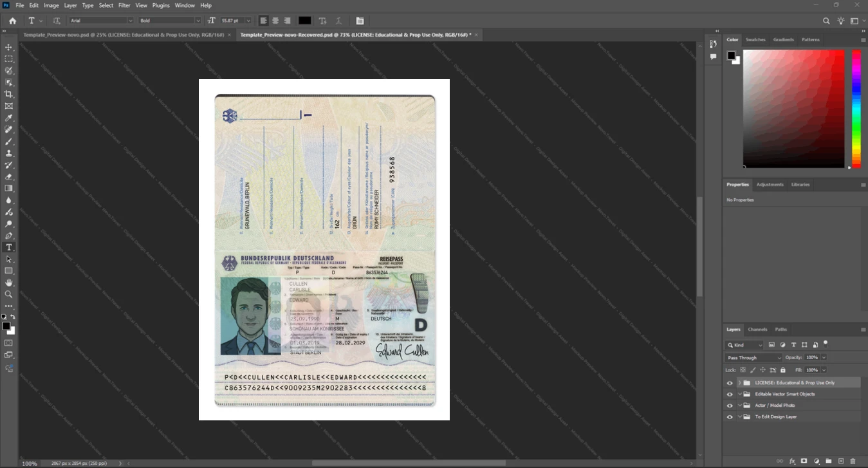Open the Pass Through blend mode dropdown
Screen dimensions: 868x468
[753, 357]
